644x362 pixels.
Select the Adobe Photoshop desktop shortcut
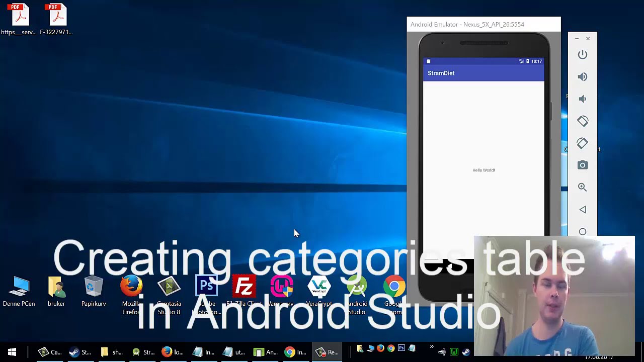pos(206,296)
